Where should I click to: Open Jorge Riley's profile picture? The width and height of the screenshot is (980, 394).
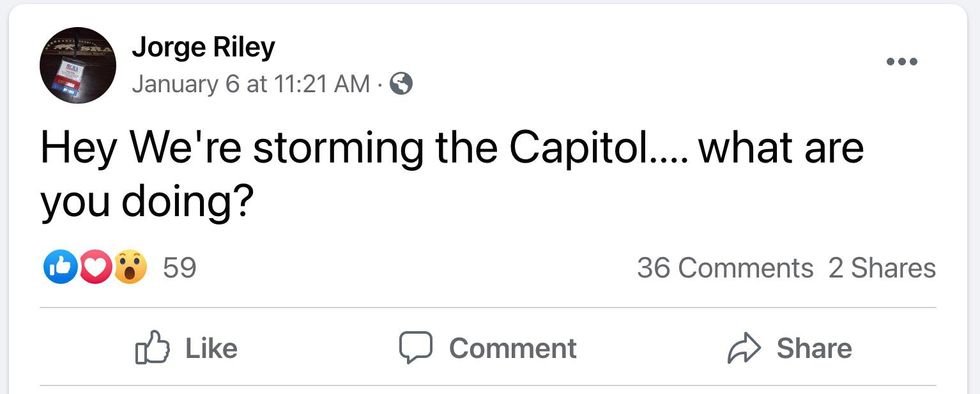coord(78,66)
